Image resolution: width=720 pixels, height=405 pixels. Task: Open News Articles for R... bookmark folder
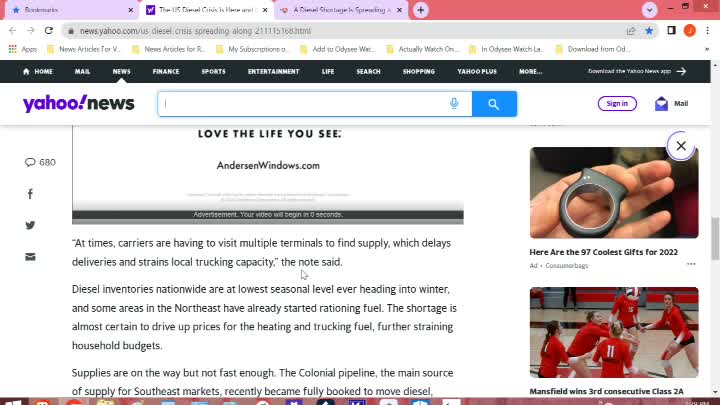tap(169, 49)
